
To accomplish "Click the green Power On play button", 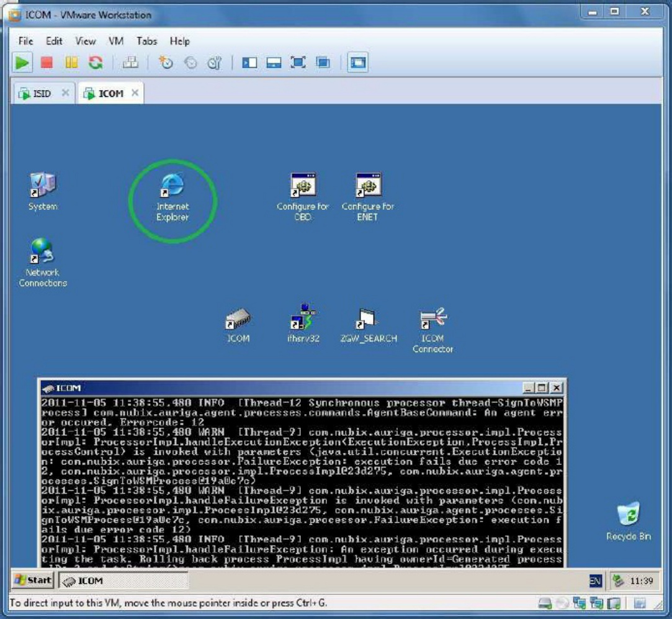I will click(22, 63).
